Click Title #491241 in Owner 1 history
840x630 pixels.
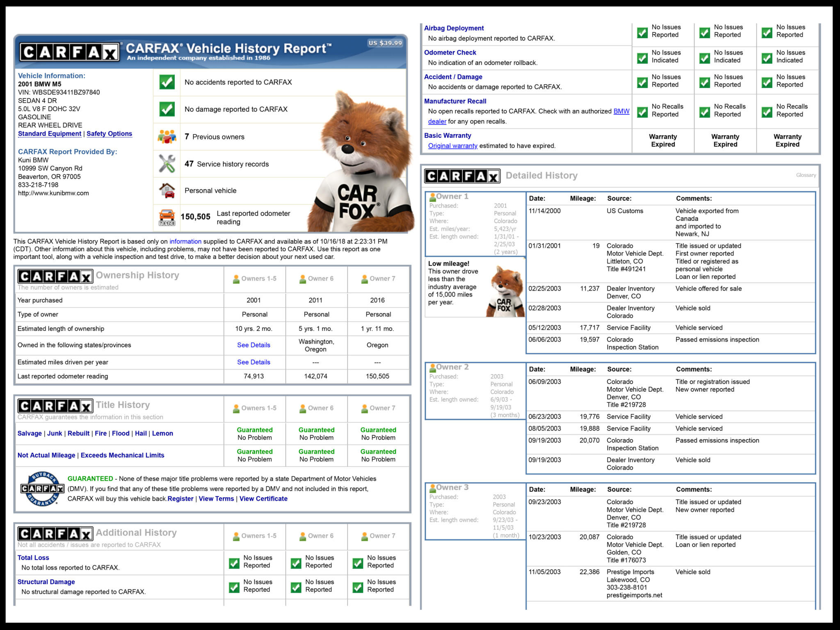[626, 269]
